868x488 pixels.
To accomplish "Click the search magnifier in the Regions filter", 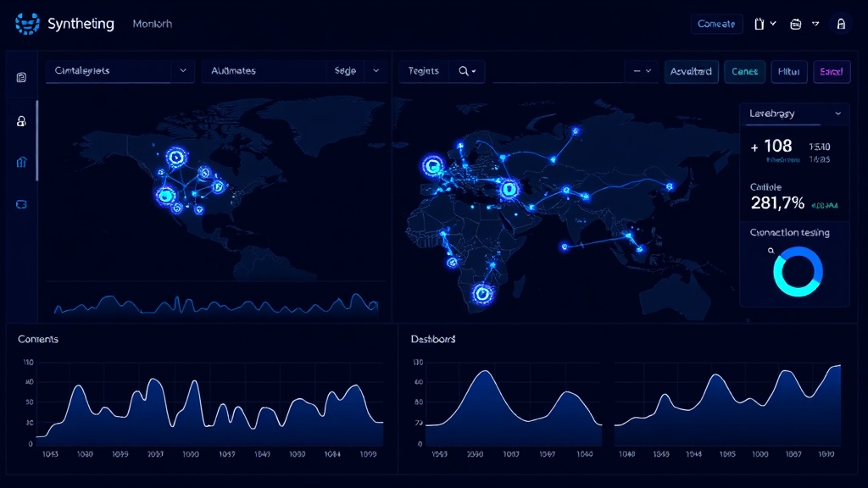I will click(463, 71).
